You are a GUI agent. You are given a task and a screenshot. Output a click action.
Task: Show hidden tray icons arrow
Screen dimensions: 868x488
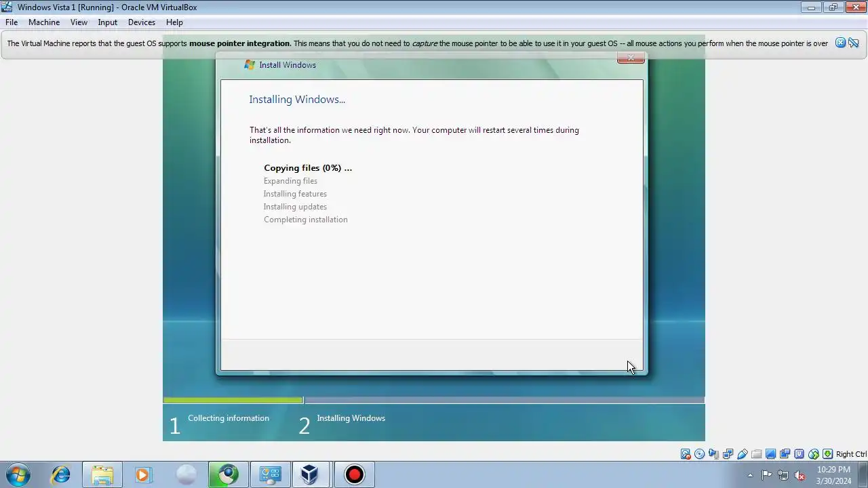click(750, 475)
